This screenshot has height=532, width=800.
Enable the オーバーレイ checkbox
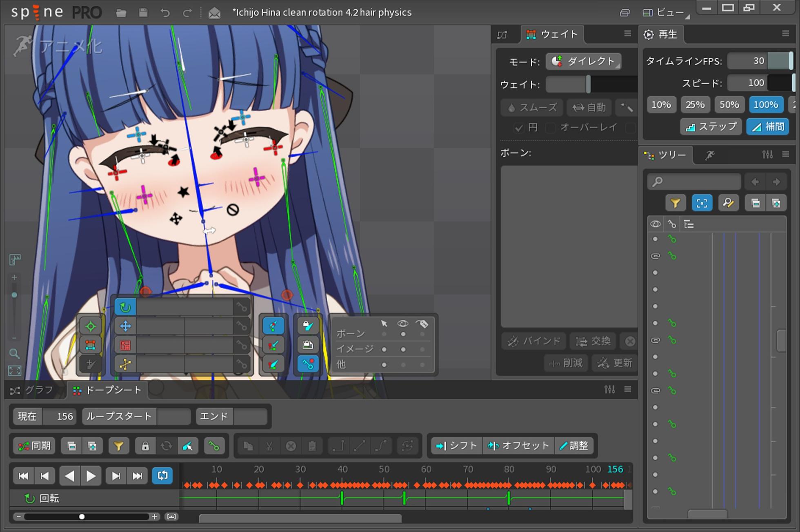[551, 128]
